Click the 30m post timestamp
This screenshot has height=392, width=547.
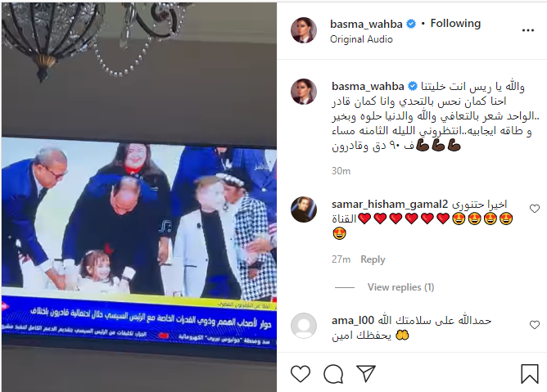[341, 171]
